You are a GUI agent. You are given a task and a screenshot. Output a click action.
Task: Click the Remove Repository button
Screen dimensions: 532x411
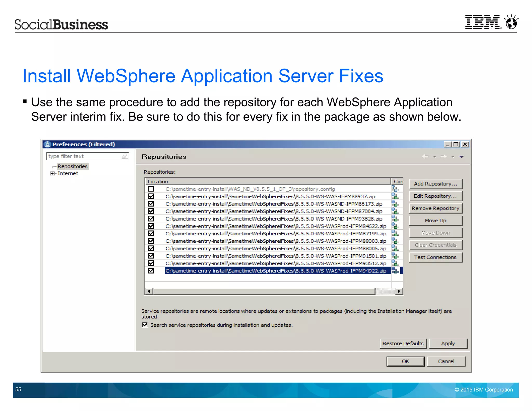click(436, 208)
